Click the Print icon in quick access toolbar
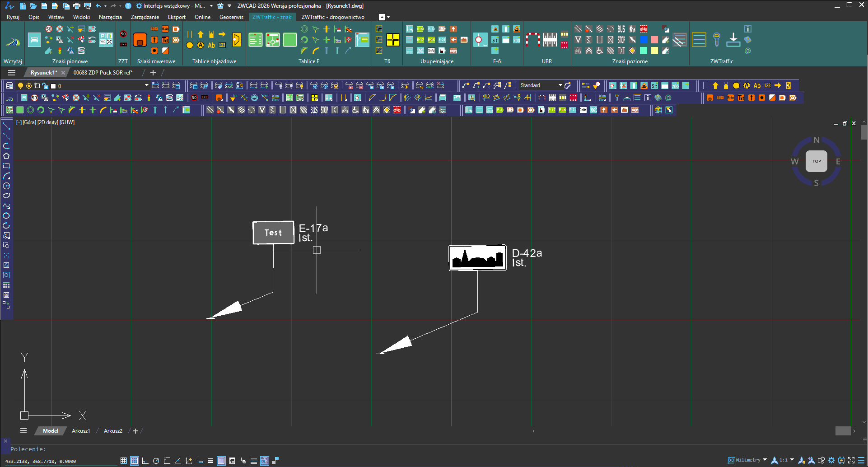Screen dimensions: 868x467 click(x=77, y=6)
